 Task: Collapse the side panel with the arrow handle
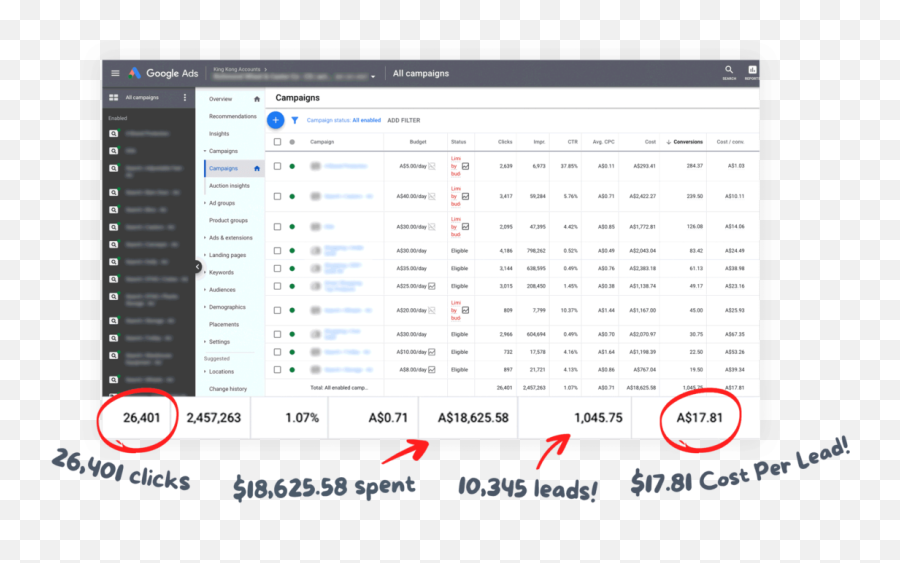197,267
